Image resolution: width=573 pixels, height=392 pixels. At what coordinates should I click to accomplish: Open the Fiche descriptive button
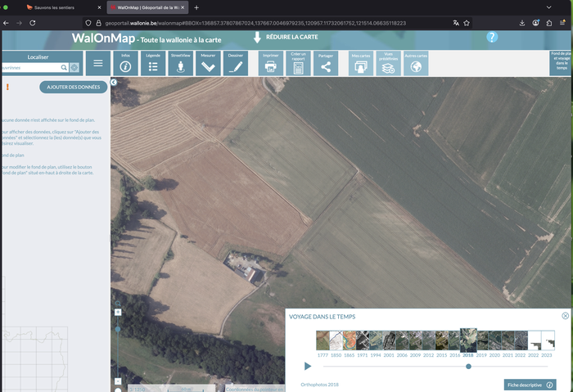coord(530,385)
